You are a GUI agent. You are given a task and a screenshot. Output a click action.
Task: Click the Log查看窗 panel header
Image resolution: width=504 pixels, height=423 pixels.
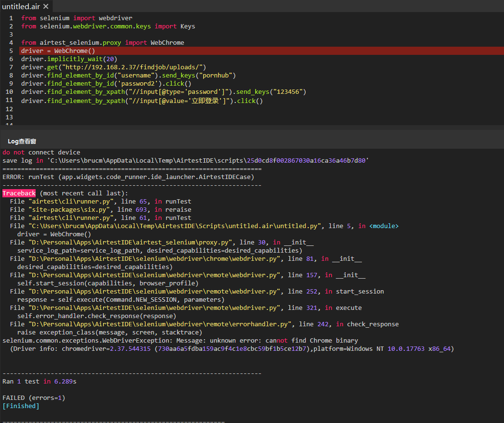(21, 141)
